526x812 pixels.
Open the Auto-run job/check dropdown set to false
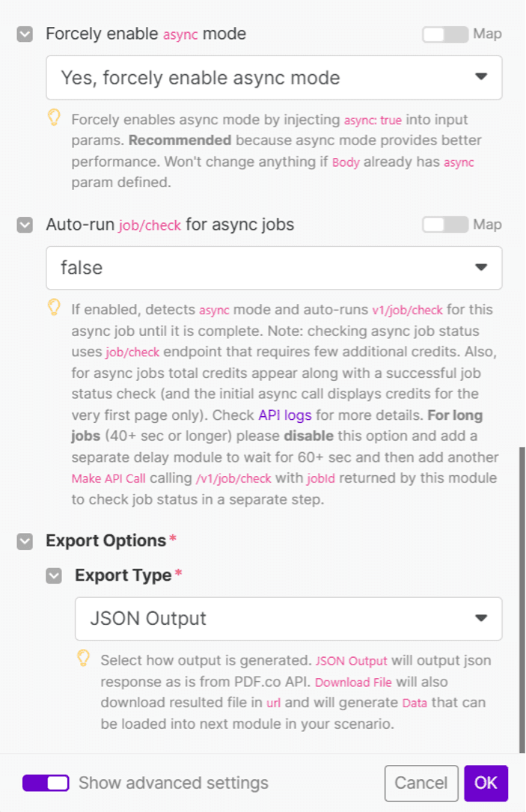pyautogui.click(x=274, y=267)
